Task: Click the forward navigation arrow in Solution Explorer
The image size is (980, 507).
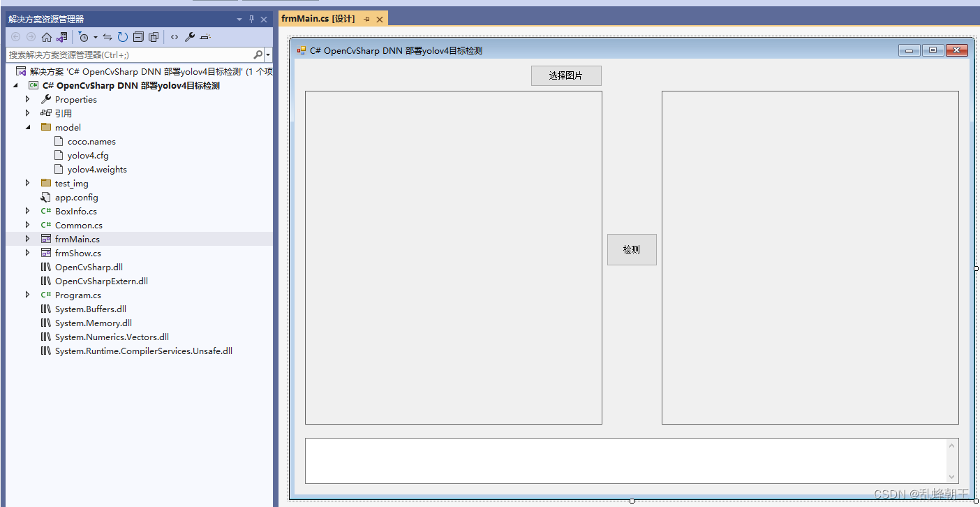Action: click(31, 37)
